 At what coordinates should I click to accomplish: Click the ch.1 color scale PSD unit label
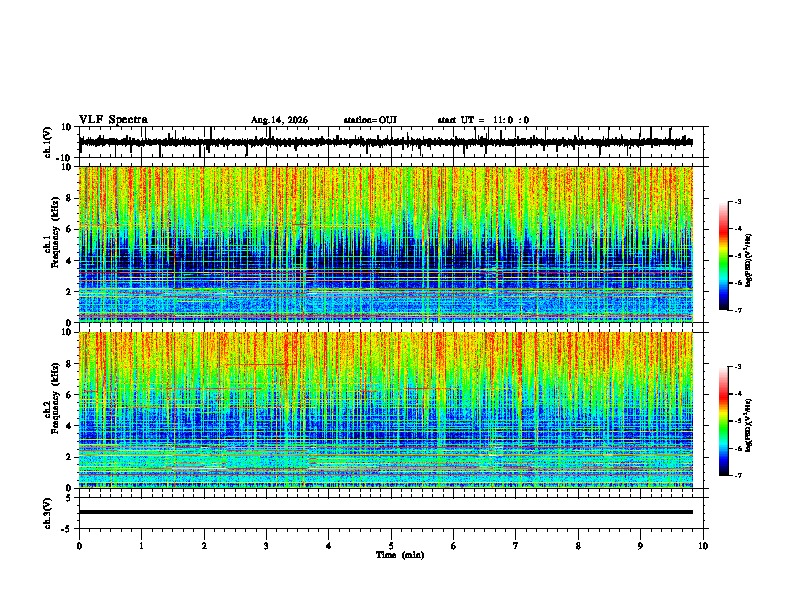coord(749,260)
